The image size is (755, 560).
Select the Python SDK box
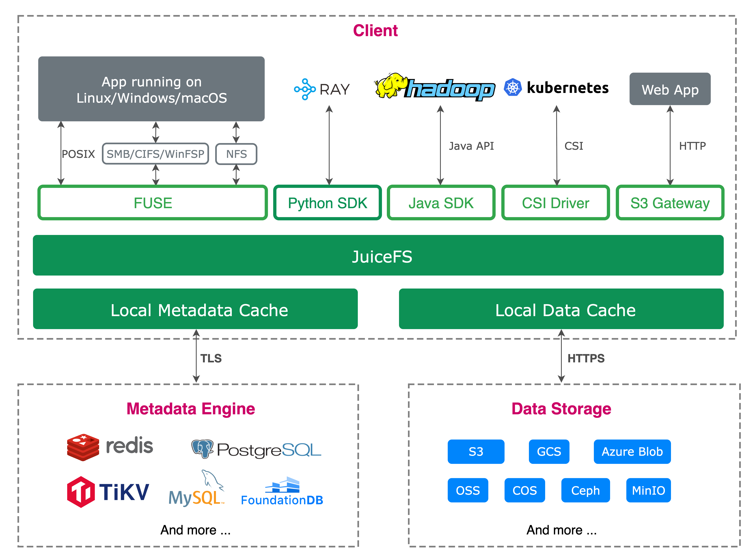(x=327, y=203)
